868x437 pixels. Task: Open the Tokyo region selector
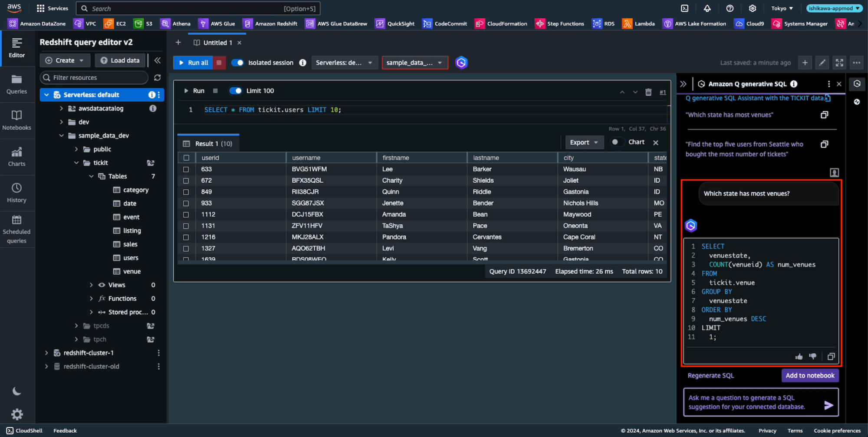pos(782,8)
